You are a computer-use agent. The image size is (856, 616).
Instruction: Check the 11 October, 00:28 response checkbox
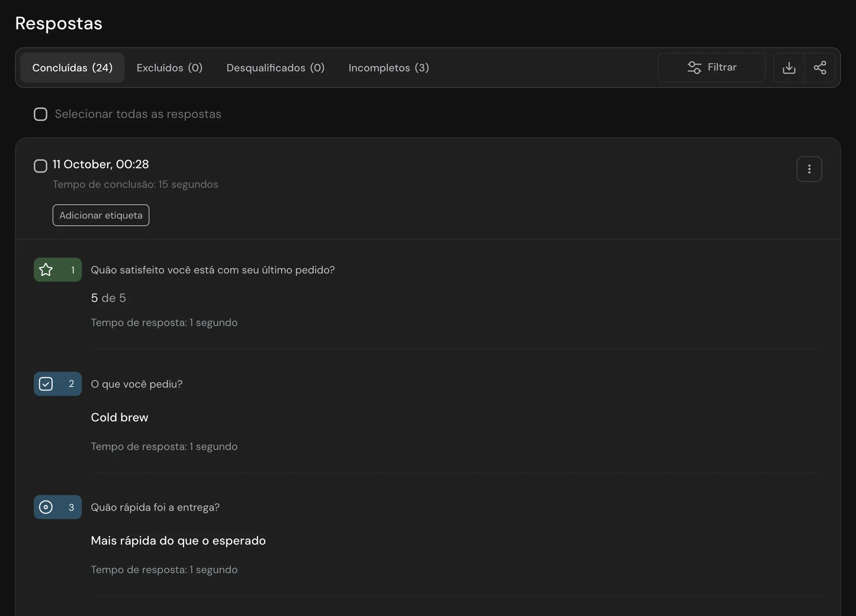(x=41, y=166)
